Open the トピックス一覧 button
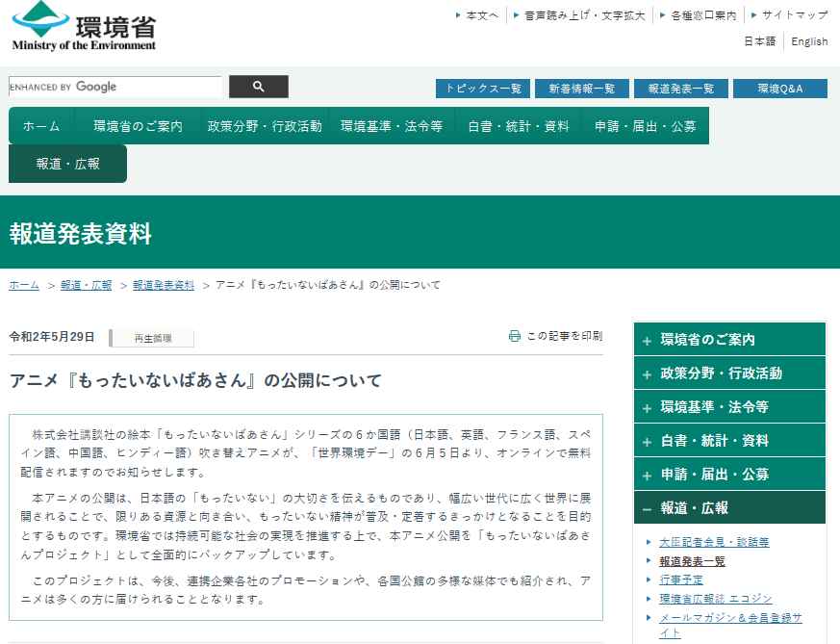This screenshot has height=644, width=840. (x=483, y=89)
